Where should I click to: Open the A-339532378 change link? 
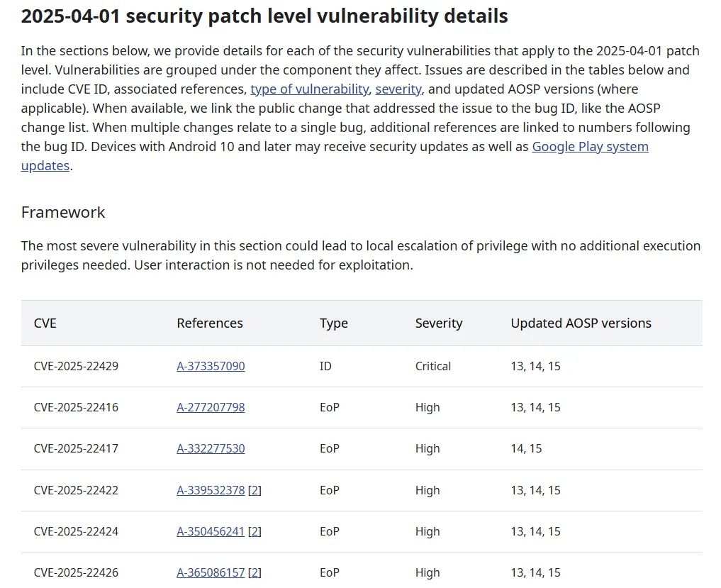click(x=211, y=491)
